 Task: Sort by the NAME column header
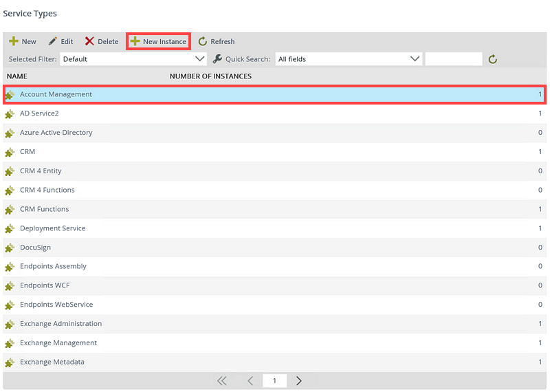tap(16, 76)
